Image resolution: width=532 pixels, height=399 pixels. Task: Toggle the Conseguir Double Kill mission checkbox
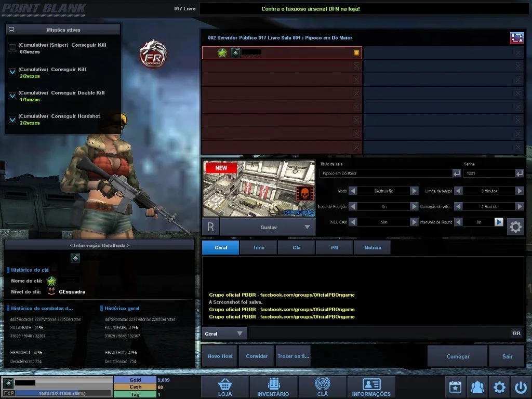tap(12, 96)
